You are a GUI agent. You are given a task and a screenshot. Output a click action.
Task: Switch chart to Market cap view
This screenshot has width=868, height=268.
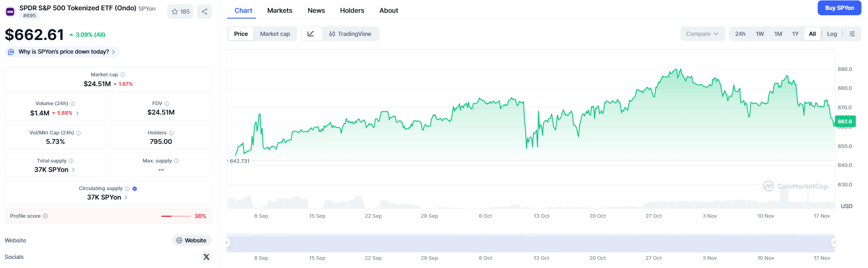point(275,34)
